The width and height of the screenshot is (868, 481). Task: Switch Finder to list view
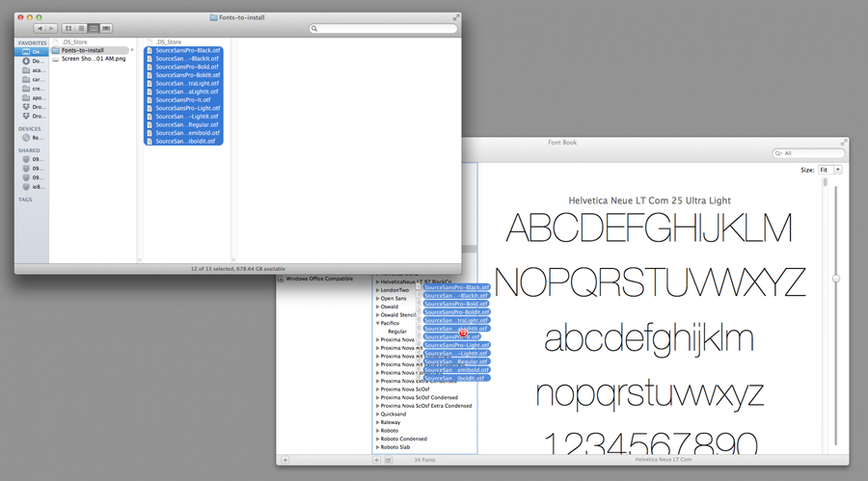click(x=81, y=29)
